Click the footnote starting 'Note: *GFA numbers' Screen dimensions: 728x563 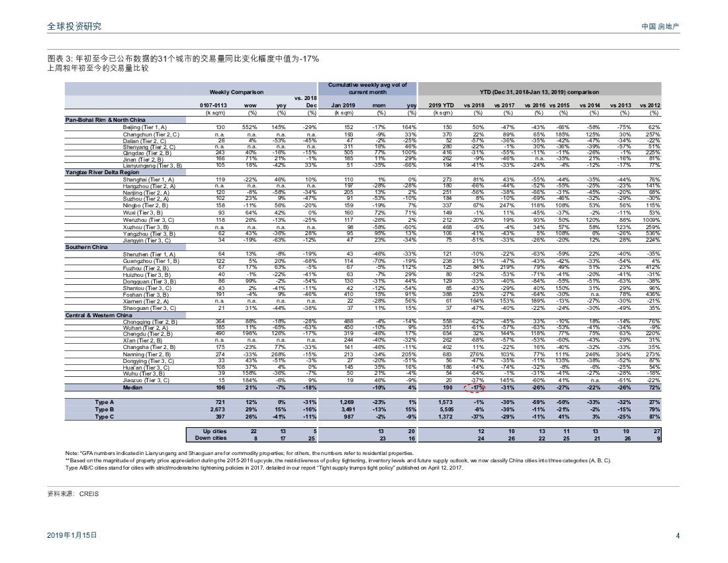(x=240, y=453)
